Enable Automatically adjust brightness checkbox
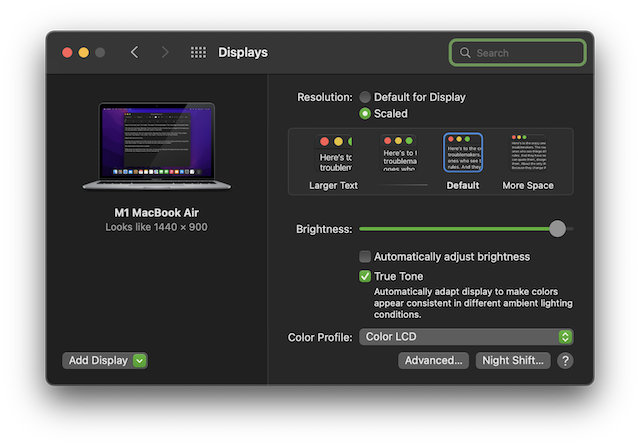Viewport: 640px width, 446px height. [365, 257]
